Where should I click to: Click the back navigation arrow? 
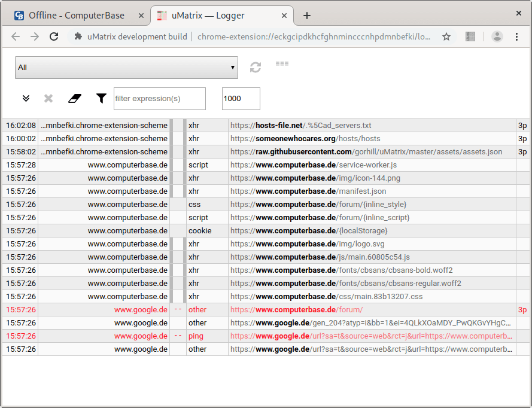[x=16, y=36]
